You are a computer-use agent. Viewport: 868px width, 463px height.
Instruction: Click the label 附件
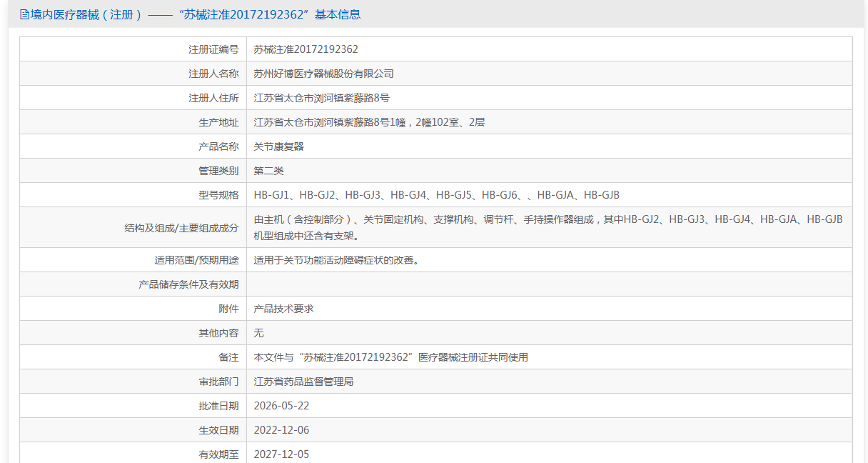(x=228, y=309)
